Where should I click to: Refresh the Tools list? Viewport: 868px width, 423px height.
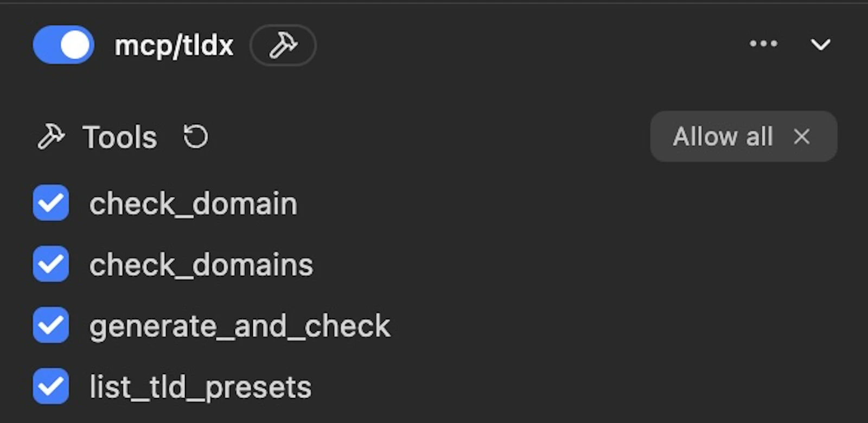[195, 137]
